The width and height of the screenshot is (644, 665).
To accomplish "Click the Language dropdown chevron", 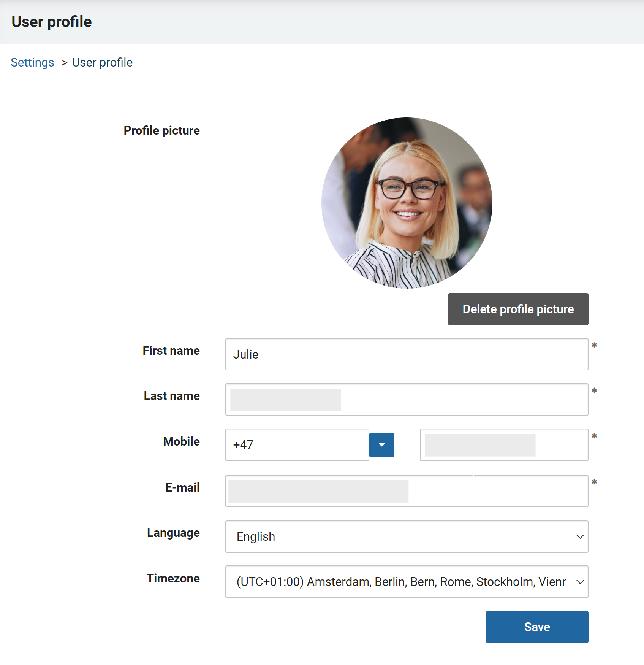I will coord(579,536).
